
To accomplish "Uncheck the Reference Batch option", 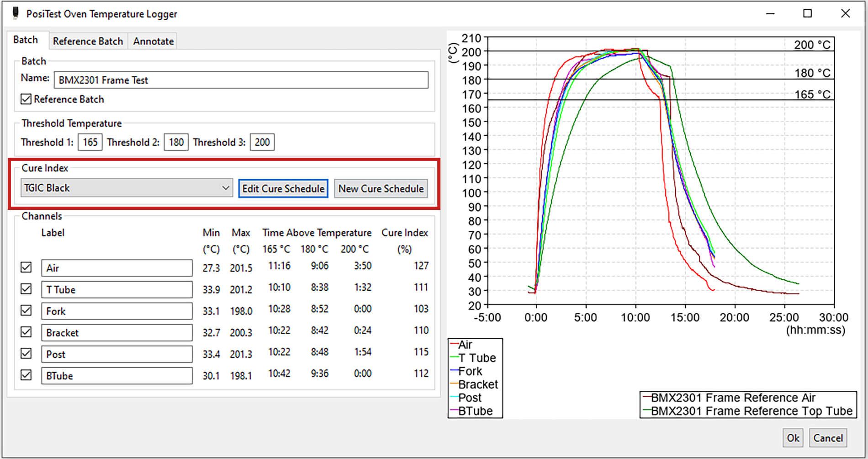I will pos(26,99).
